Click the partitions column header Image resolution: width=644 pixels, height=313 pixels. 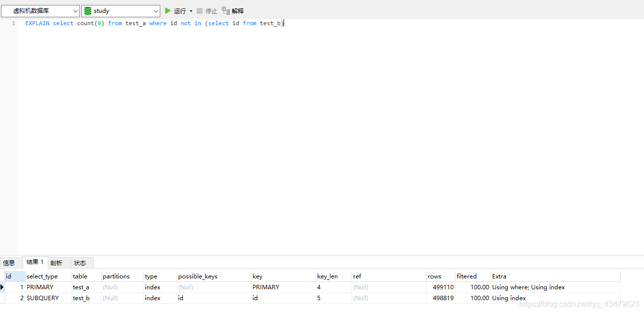122,276
